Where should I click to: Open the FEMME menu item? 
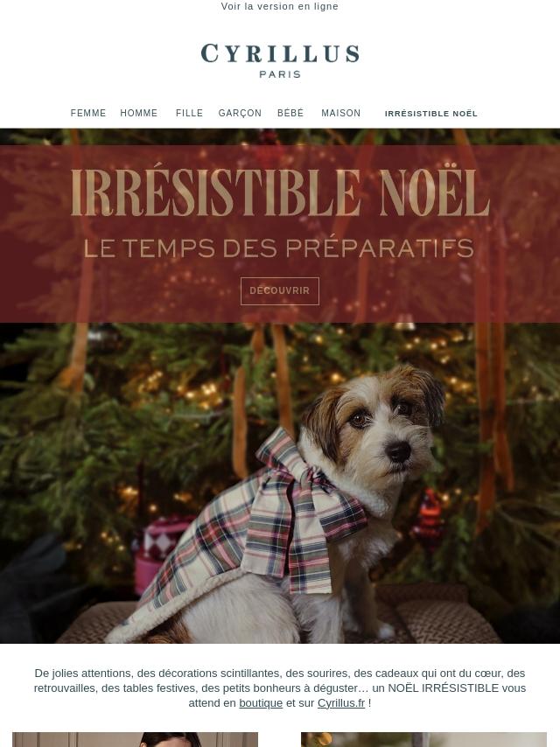coord(88,114)
